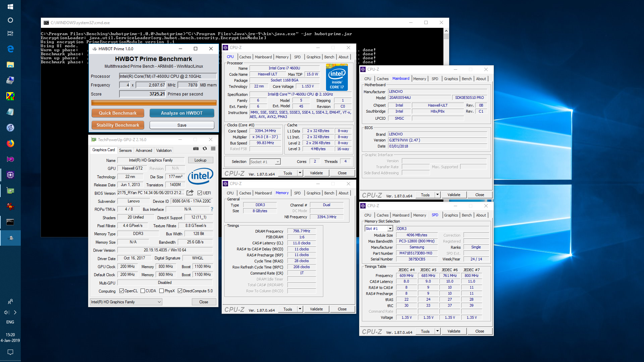Open the multicolor arrows taskbar app

coord(10,96)
